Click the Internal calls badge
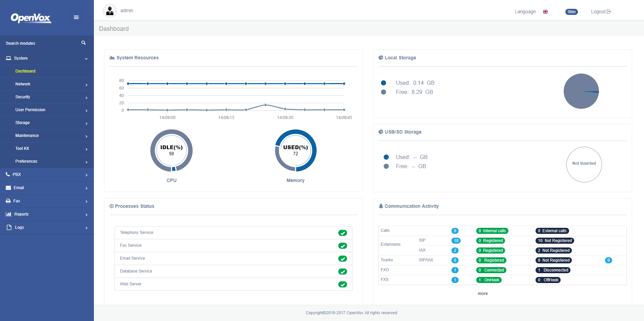644x321 pixels. tap(492, 231)
